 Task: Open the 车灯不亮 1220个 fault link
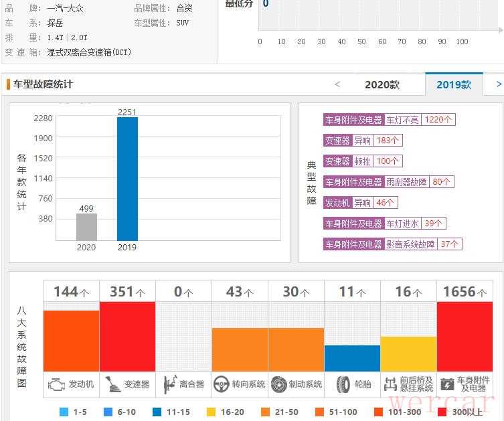point(421,120)
